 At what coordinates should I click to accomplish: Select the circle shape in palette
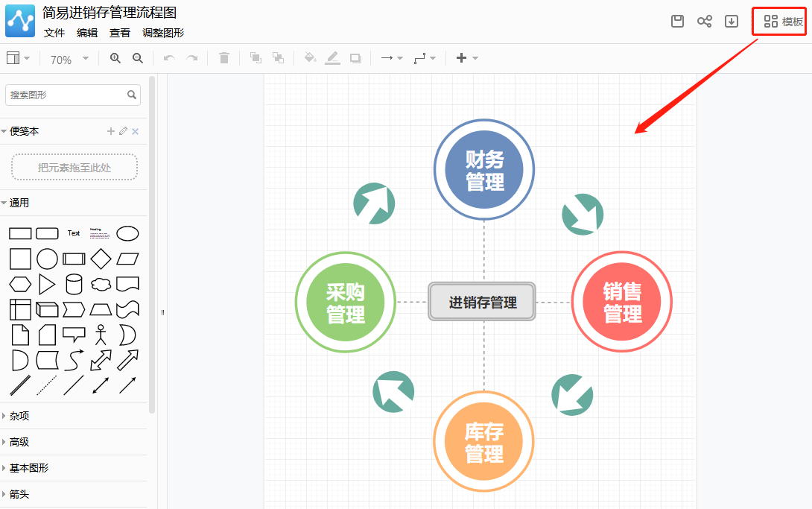[47, 259]
